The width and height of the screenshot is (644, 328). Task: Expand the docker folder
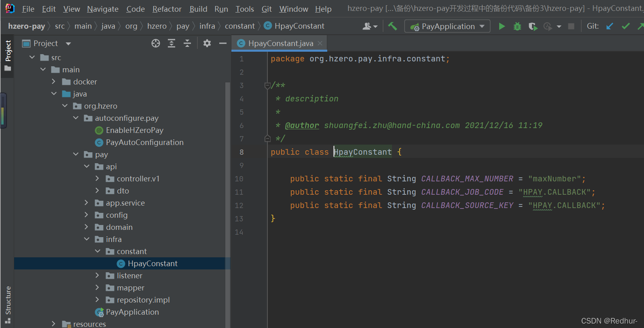54,82
